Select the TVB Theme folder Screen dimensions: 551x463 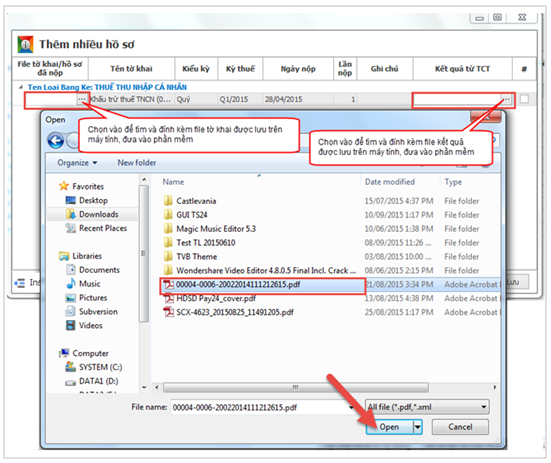(x=196, y=257)
